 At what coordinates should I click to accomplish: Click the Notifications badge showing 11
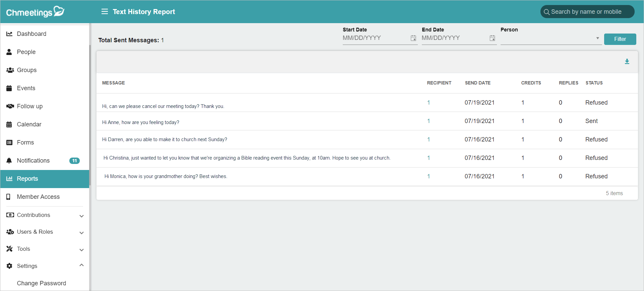point(74,161)
